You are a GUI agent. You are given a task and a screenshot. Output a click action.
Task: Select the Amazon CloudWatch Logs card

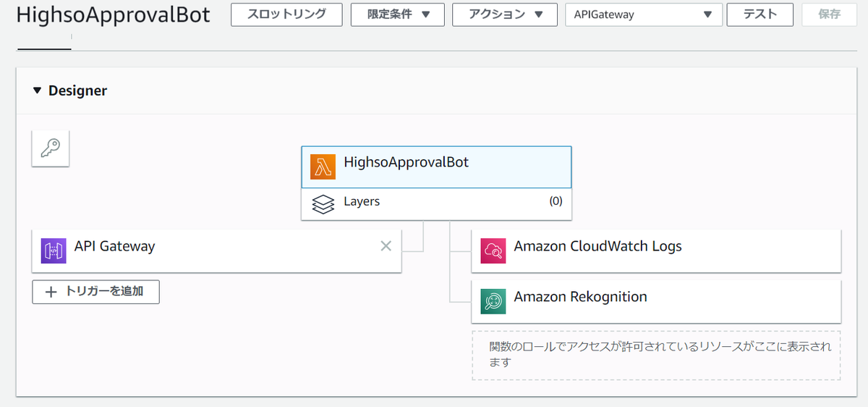pos(656,251)
